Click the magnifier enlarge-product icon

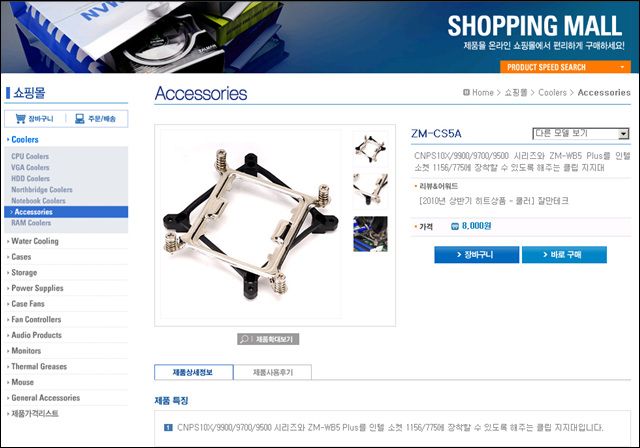[x=244, y=339]
